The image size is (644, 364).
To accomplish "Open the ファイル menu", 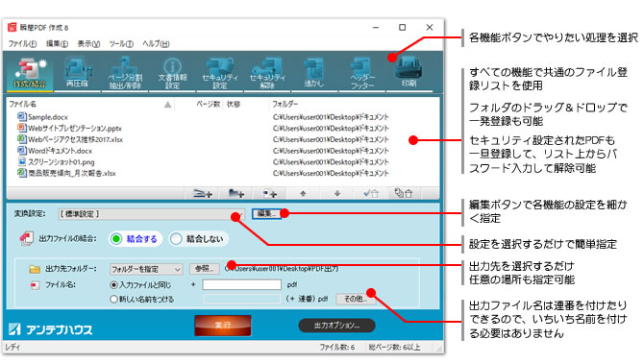I will tap(22, 43).
